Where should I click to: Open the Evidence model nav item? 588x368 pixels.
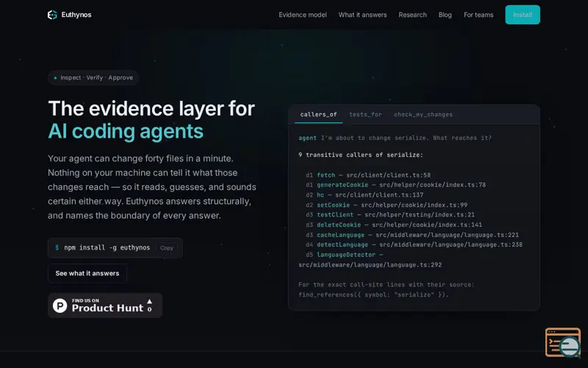[302, 15]
